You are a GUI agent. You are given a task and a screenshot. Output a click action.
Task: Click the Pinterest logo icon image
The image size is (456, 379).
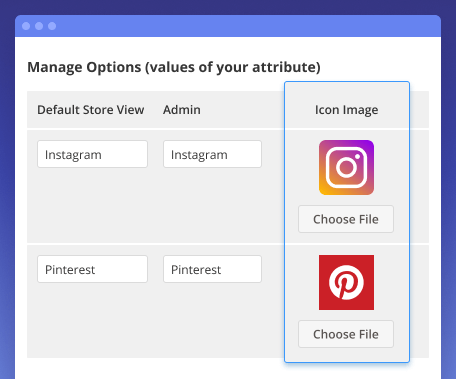click(346, 282)
